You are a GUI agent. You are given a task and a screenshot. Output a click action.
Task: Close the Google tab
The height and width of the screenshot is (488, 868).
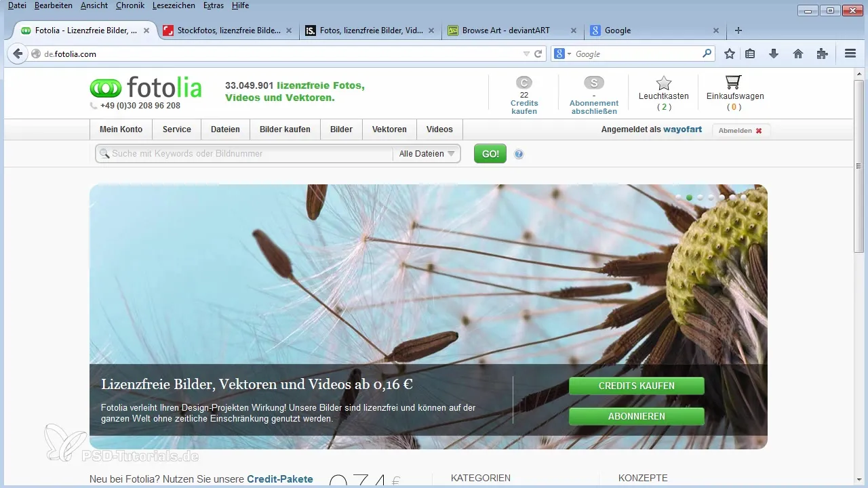716,30
